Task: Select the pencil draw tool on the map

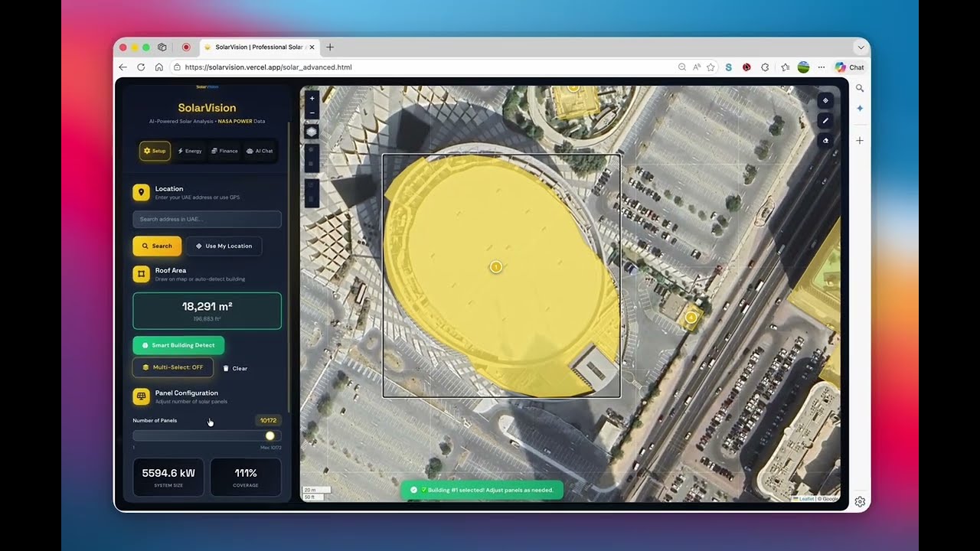Action: click(x=825, y=120)
